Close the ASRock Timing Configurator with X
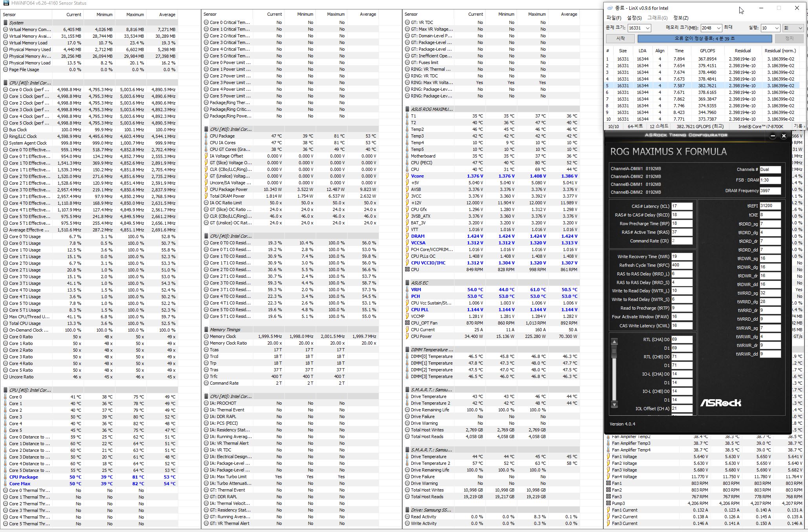808x532 pixels. click(784, 136)
